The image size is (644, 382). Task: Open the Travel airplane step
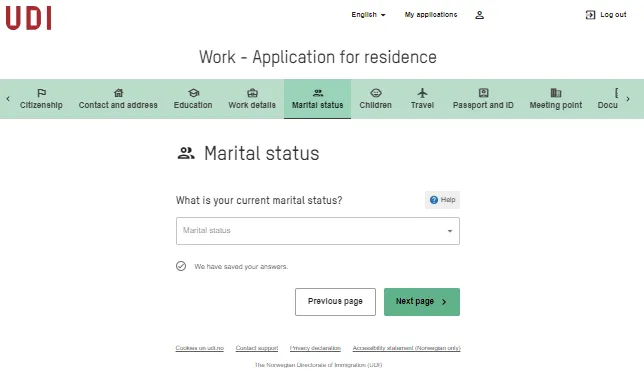click(x=422, y=99)
